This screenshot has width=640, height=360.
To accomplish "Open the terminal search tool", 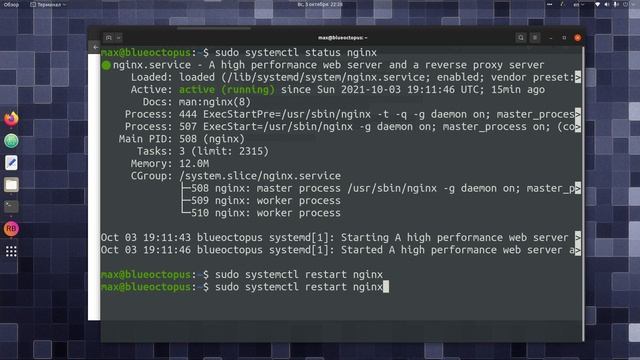I will point(521,38).
